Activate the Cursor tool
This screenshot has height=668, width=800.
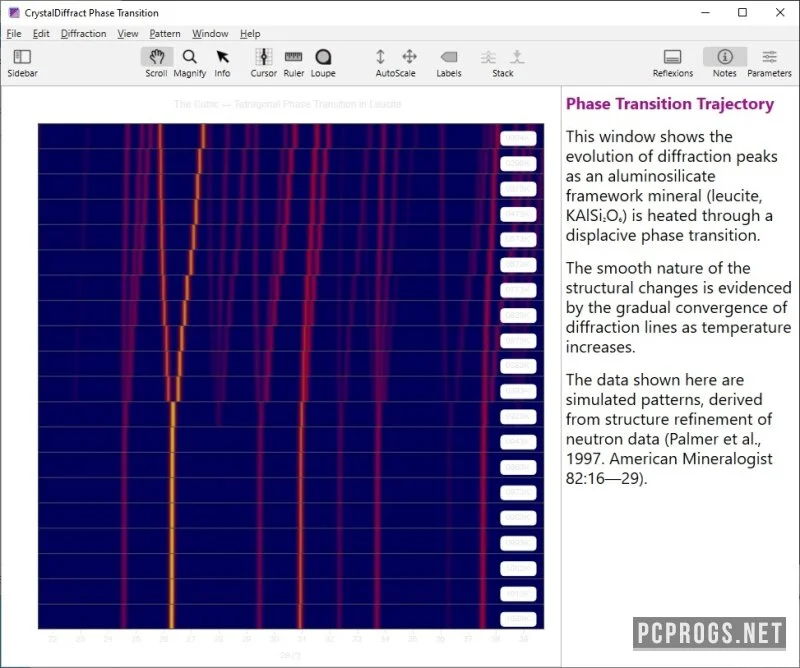tap(264, 63)
